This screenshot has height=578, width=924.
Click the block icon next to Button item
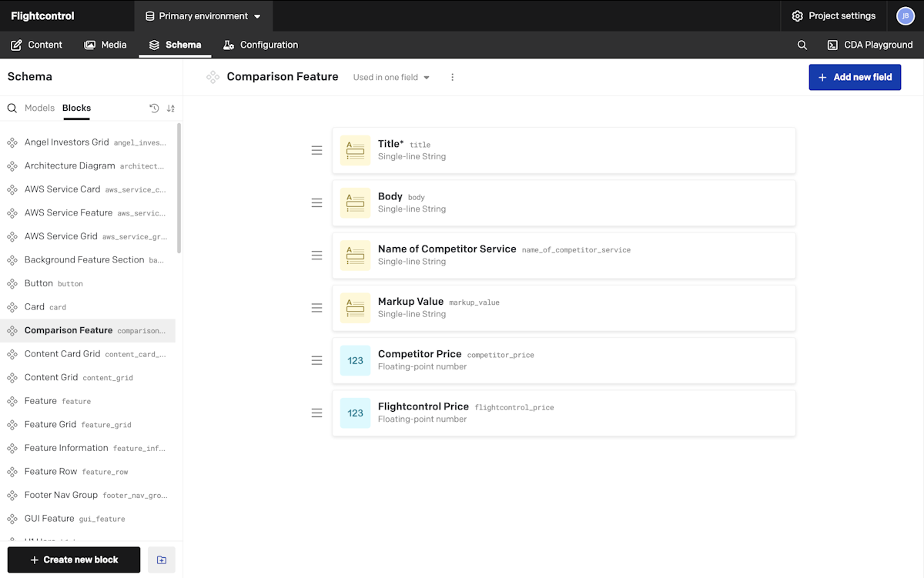point(12,283)
